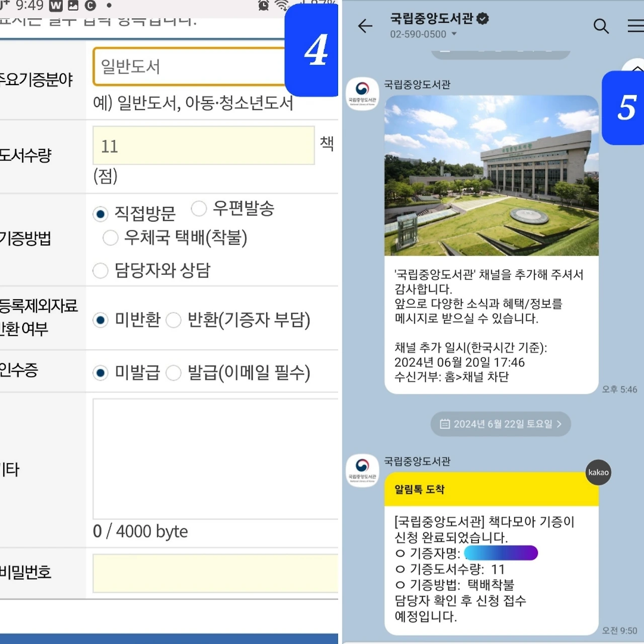Tap the '담당자 확인 후 신청 접수' line
The width and height of the screenshot is (644, 644).
click(460, 600)
